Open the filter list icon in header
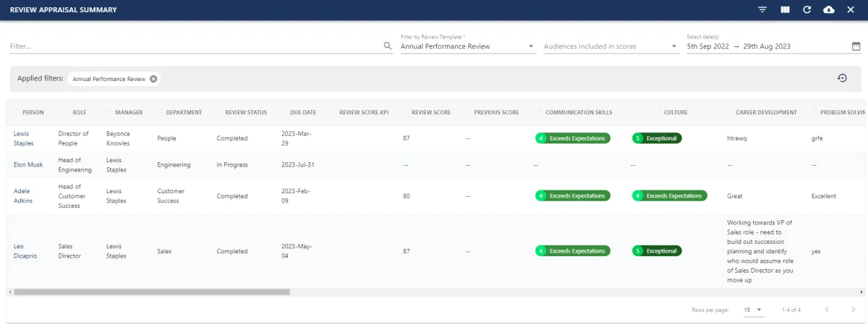868x325 pixels. click(762, 9)
